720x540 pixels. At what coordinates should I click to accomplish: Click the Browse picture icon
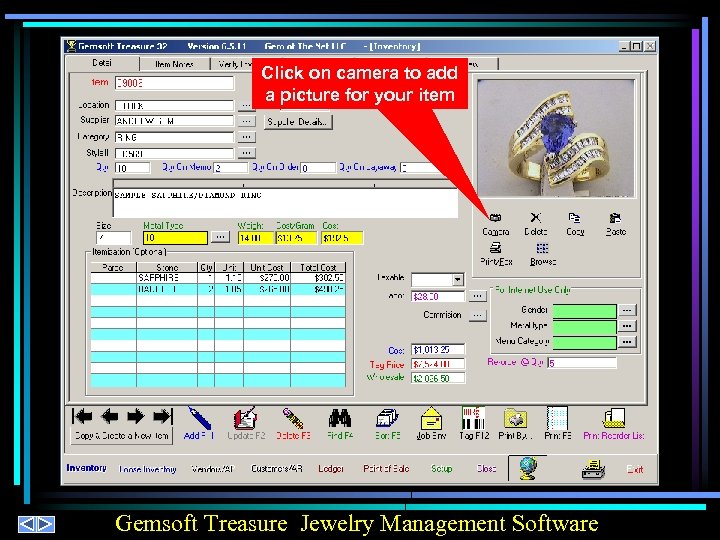542,248
